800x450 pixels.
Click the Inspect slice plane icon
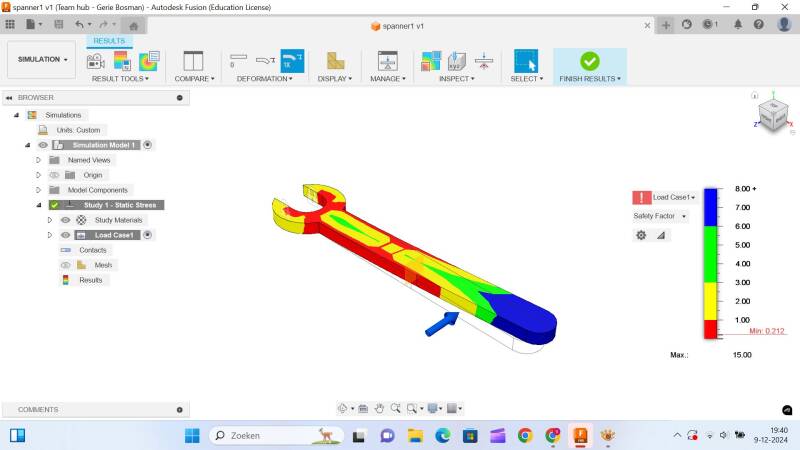pyautogui.click(x=484, y=61)
